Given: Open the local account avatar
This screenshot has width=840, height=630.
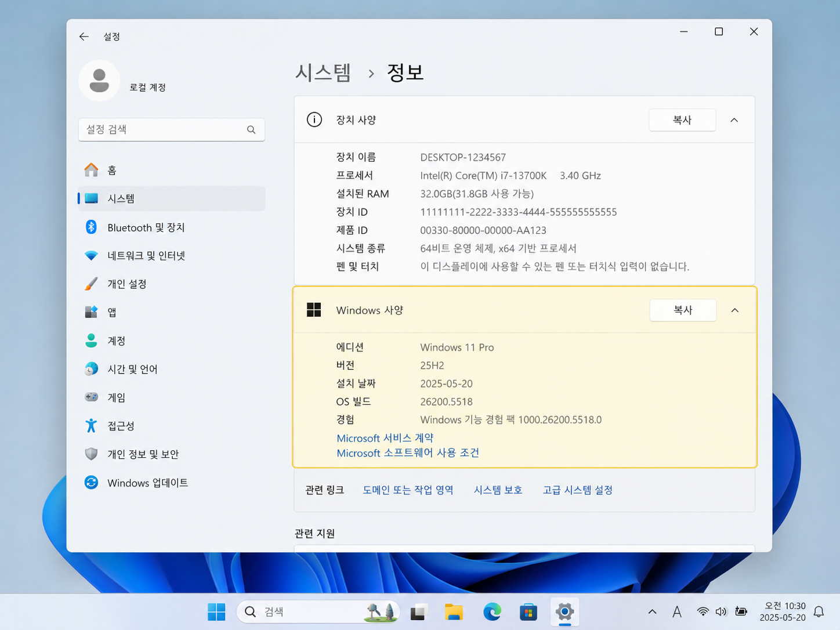Looking at the screenshot, I should click(x=99, y=81).
